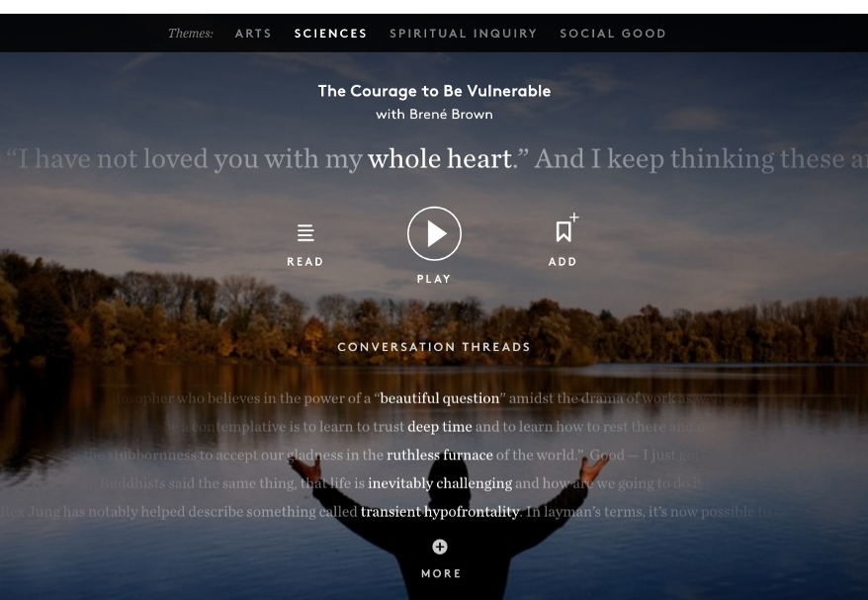Image resolution: width=868 pixels, height=600 pixels.
Task: Select the 'ruthless furnace' thread
Action: coord(440,455)
